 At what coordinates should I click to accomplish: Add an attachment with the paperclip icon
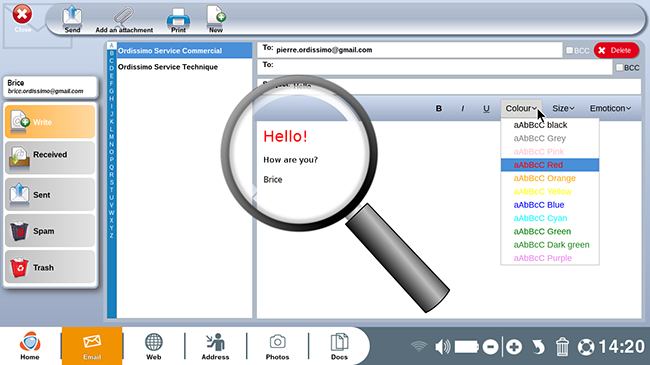click(124, 19)
